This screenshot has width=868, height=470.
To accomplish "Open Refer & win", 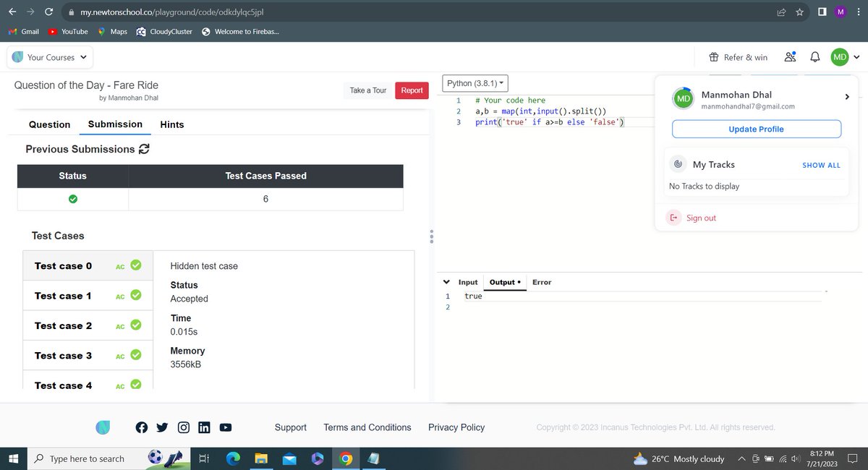I will tap(739, 57).
